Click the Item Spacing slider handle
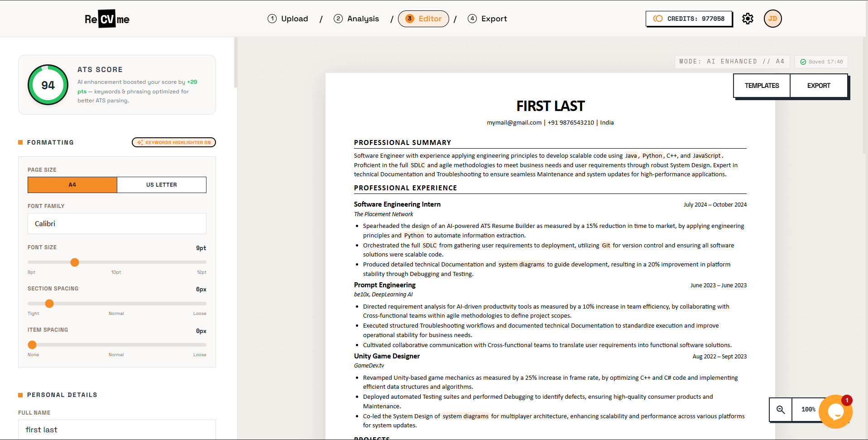The width and height of the screenshot is (868, 440). click(x=32, y=345)
